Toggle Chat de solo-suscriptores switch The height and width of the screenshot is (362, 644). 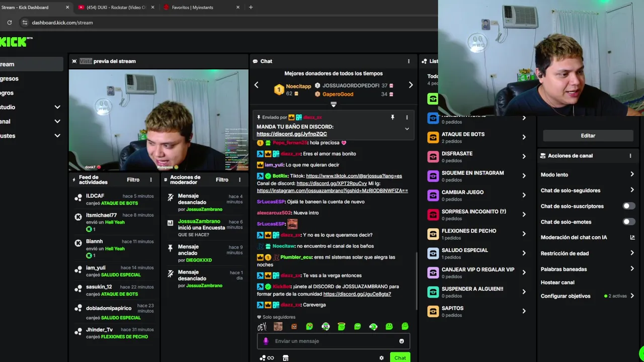629,206
